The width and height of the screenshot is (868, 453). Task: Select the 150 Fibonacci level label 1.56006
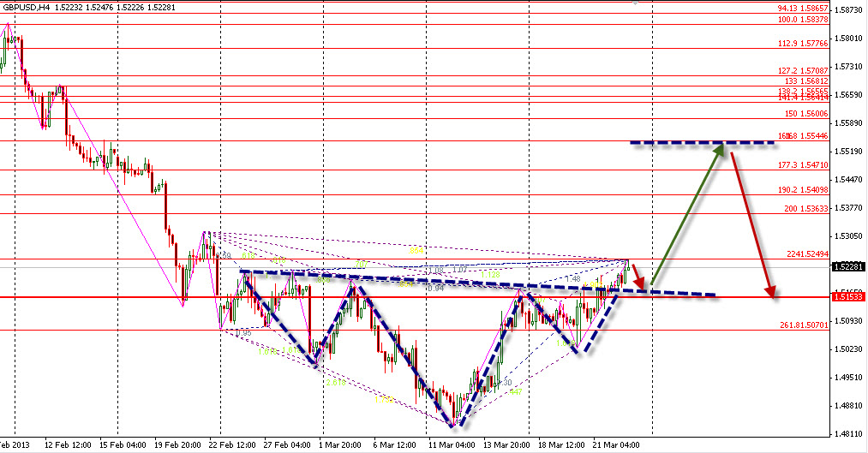(x=804, y=113)
